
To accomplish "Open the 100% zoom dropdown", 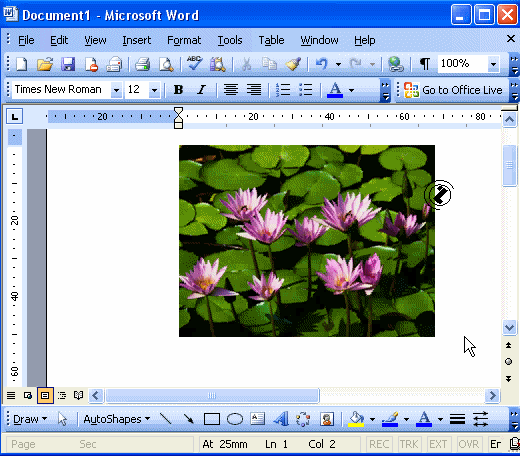I will (x=493, y=63).
